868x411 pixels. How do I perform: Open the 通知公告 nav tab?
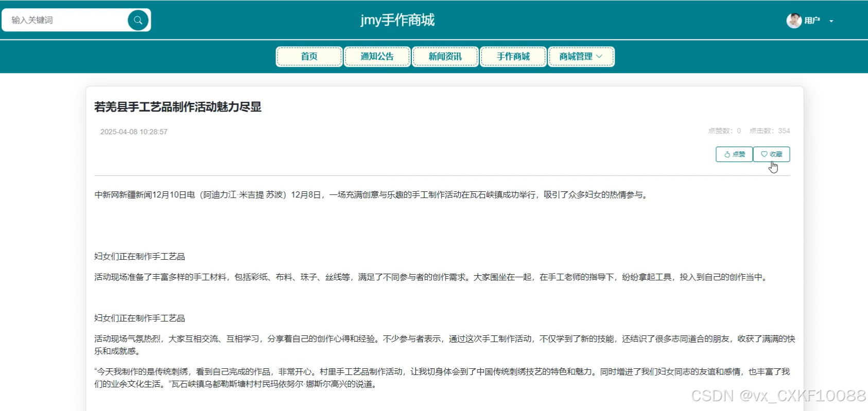377,57
